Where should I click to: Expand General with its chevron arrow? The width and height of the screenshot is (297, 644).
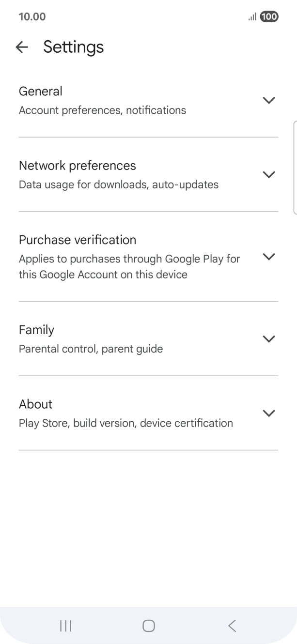[x=268, y=100]
